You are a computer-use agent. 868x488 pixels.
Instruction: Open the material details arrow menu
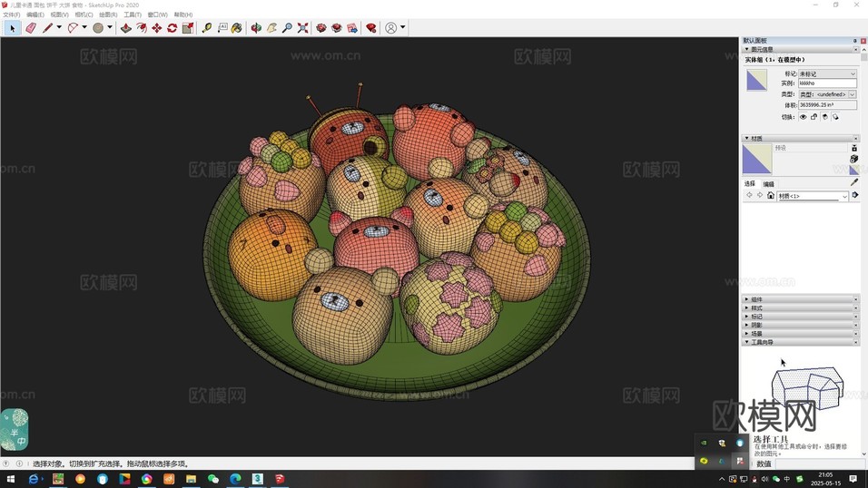(x=855, y=195)
